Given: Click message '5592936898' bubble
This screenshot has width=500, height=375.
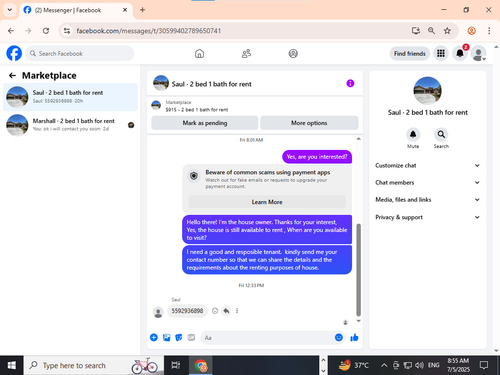Looking at the screenshot, I should coord(187,311).
